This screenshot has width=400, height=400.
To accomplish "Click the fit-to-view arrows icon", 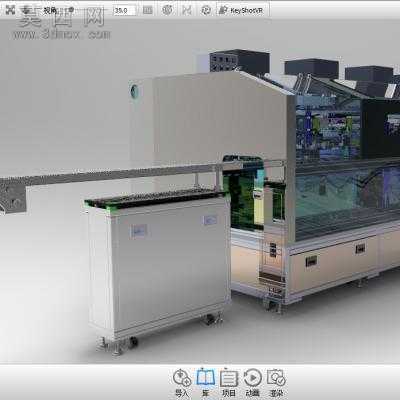I will [10, 10].
